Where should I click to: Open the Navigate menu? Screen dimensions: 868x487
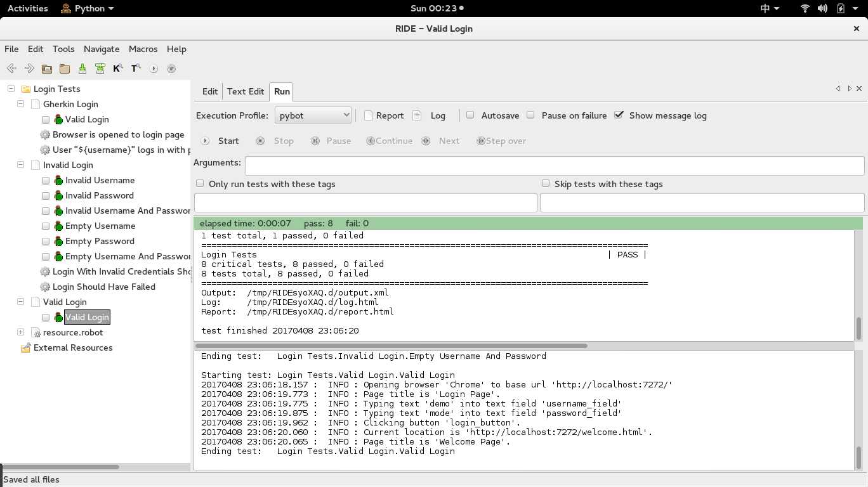pos(102,49)
